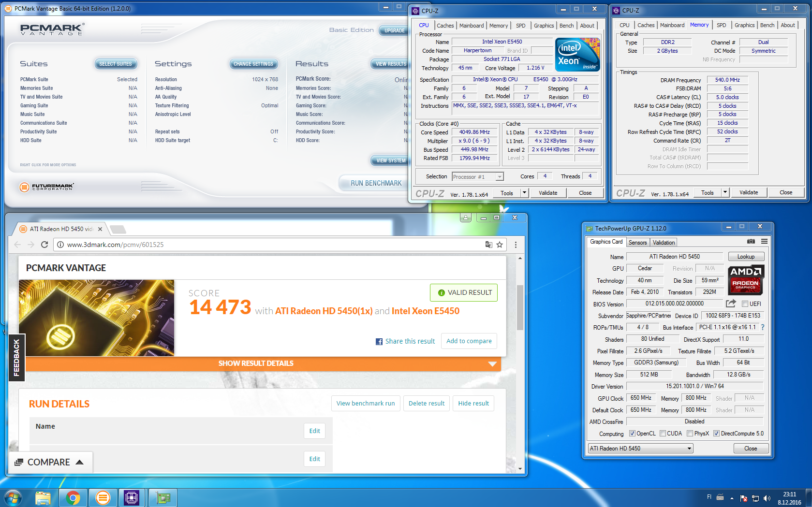Toggle the OpenCL checkbox
The image size is (812, 507).
pos(632,434)
